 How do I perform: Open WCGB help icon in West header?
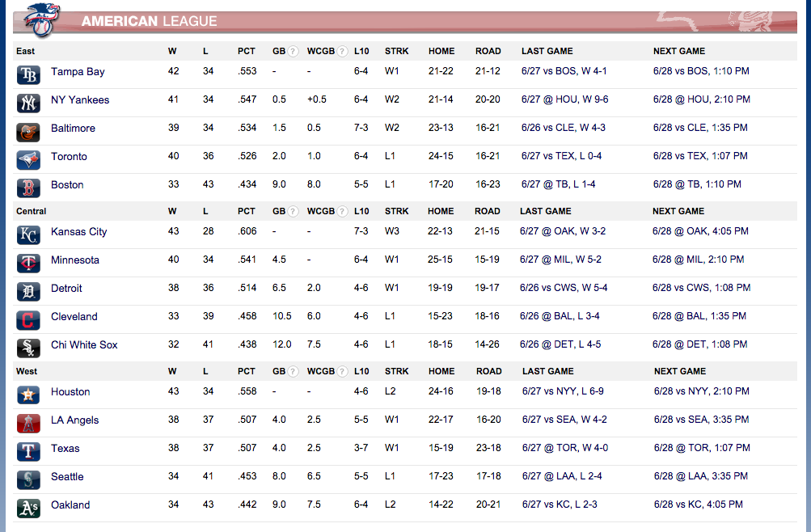(342, 372)
